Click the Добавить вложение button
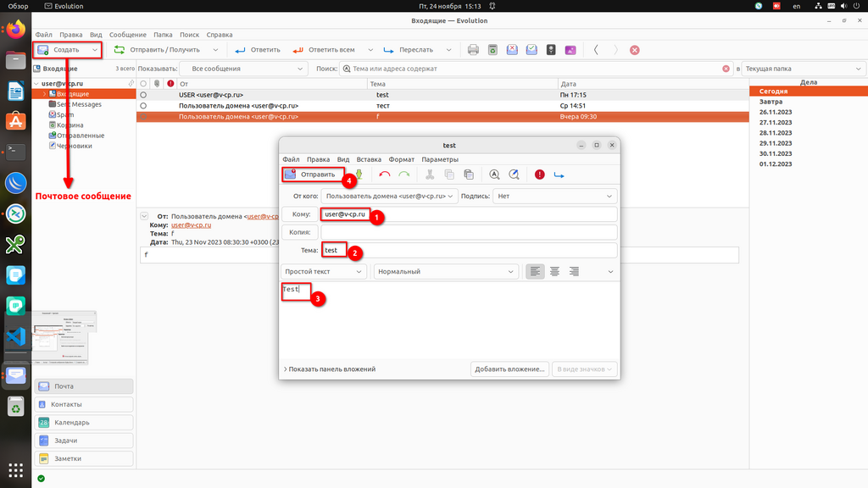Image resolution: width=868 pixels, height=488 pixels. (x=509, y=369)
